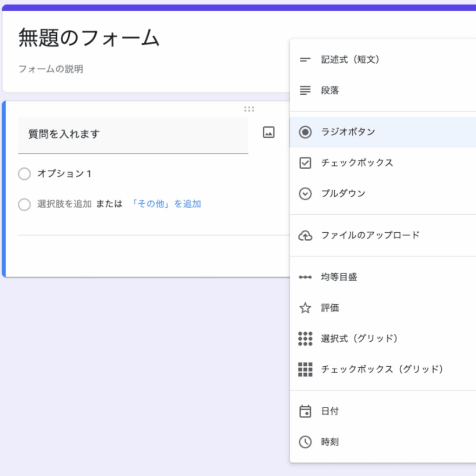This screenshot has height=476, width=476.
Task: Edit the form title 無題のフォーム
Action: tap(89, 38)
